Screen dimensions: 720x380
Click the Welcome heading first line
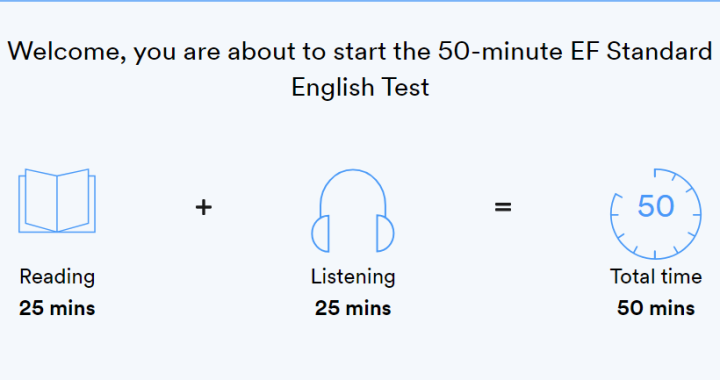click(360, 52)
